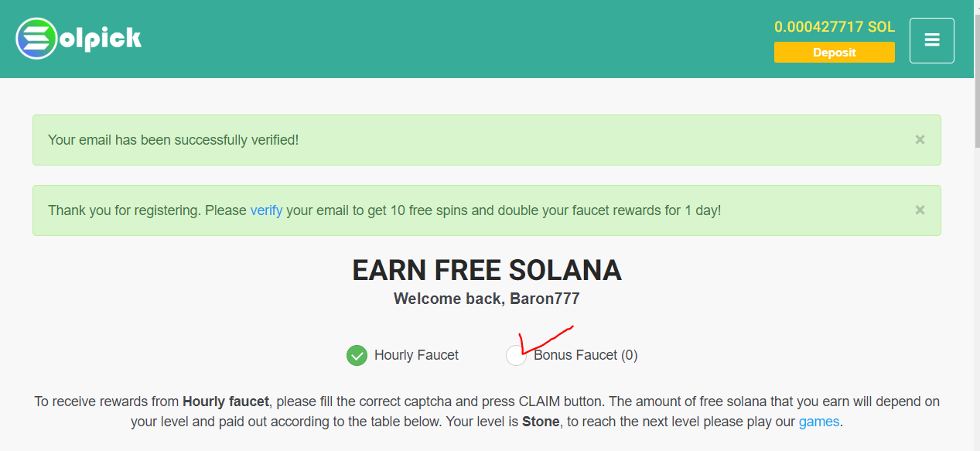Click the Solpick circular logo emblem

[37, 38]
